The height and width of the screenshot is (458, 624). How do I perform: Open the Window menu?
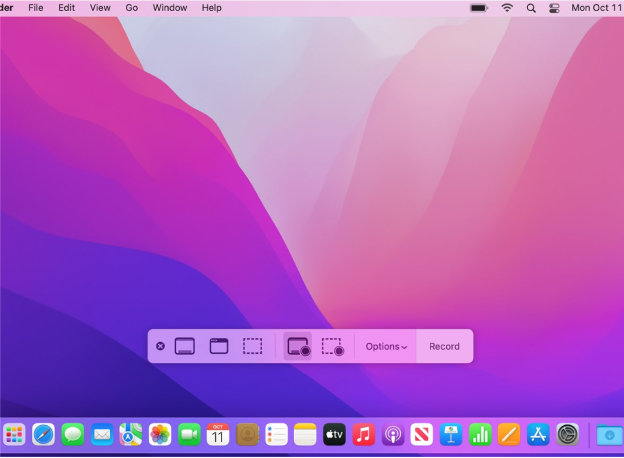(x=170, y=8)
